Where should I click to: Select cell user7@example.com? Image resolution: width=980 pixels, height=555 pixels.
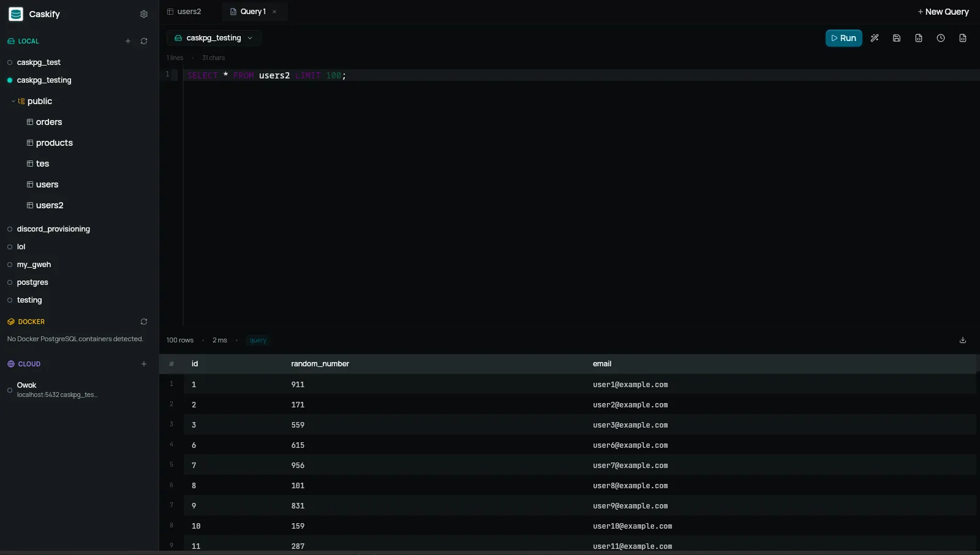click(x=630, y=466)
